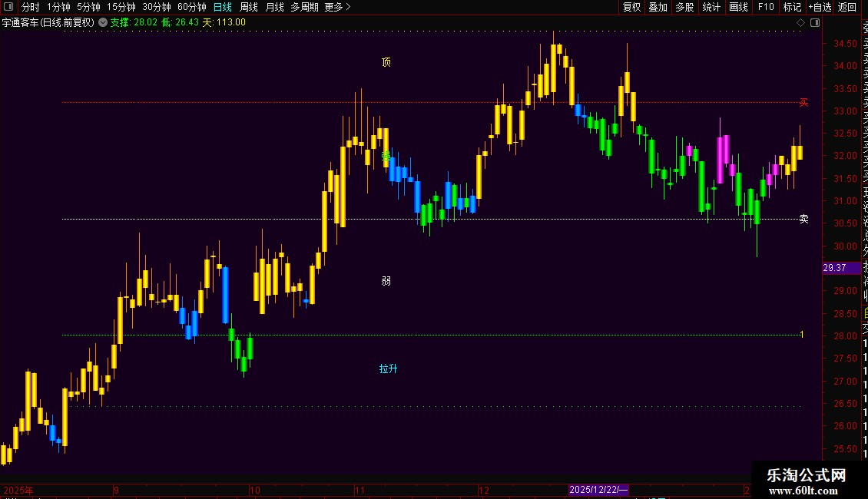The width and height of the screenshot is (868, 499).
Task: Open the 多周期 multi-period view
Action: click(x=304, y=7)
